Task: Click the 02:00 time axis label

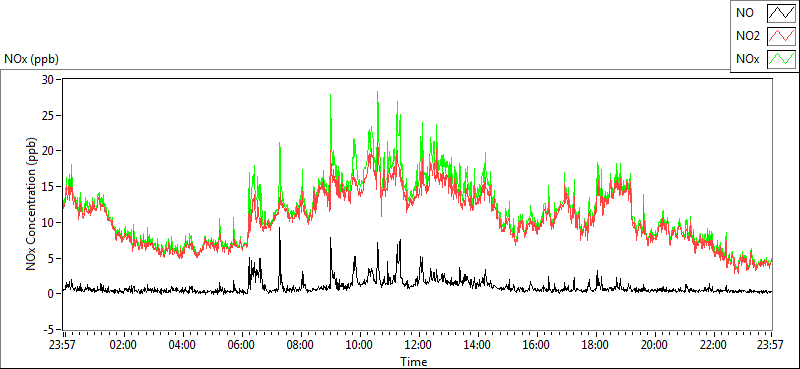Action: click(123, 344)
